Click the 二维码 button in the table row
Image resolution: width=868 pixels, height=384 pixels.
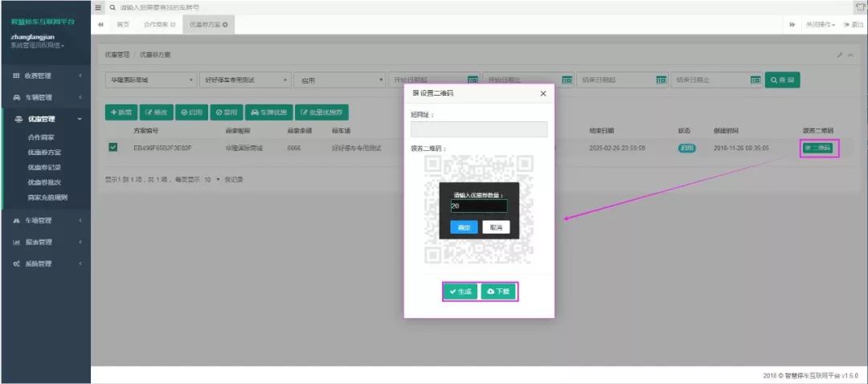[817, 149]
